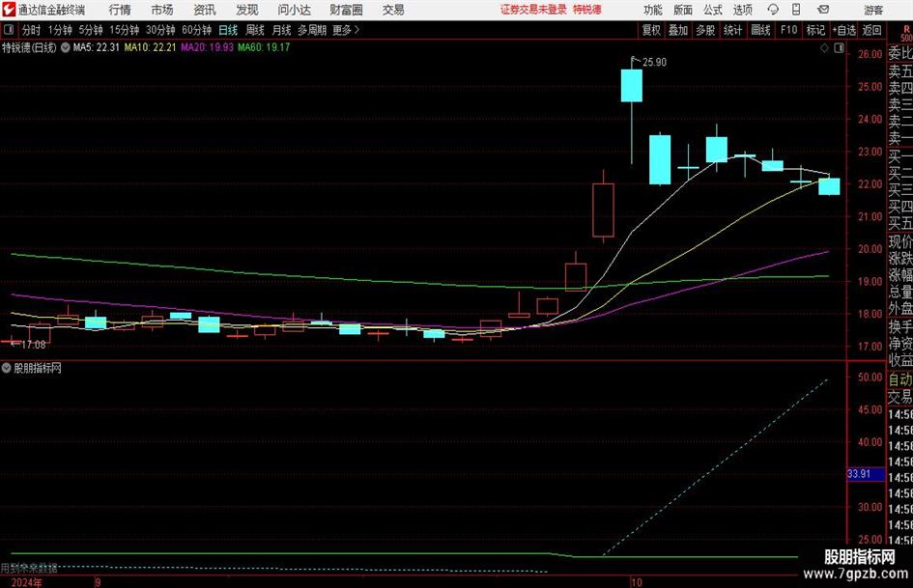
Task: Open the 行情 menu
Action: (120, 10)
